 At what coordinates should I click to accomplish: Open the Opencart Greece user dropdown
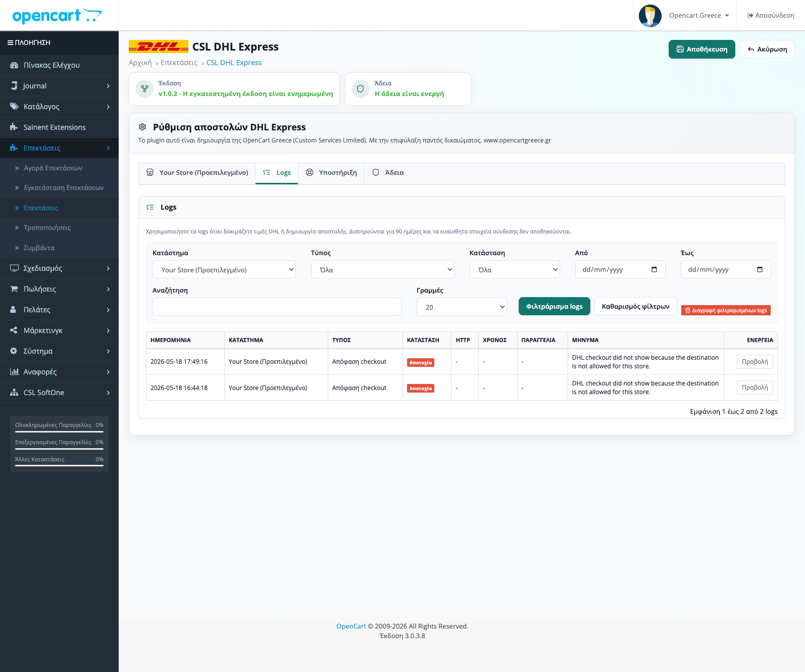[699, 16]
